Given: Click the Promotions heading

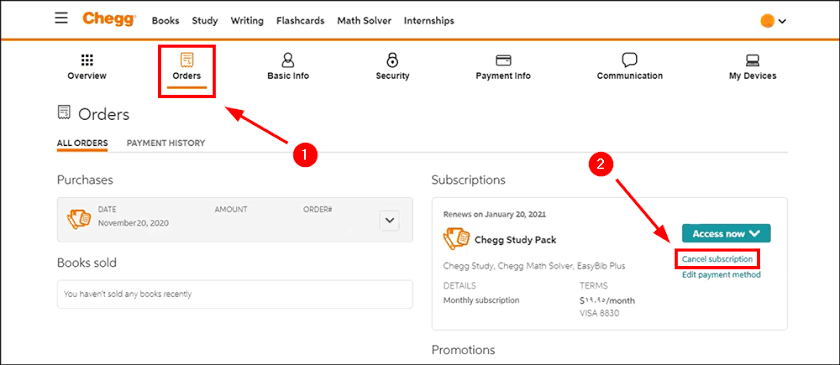Looking at the screenshot, I should tap(463, 350).
